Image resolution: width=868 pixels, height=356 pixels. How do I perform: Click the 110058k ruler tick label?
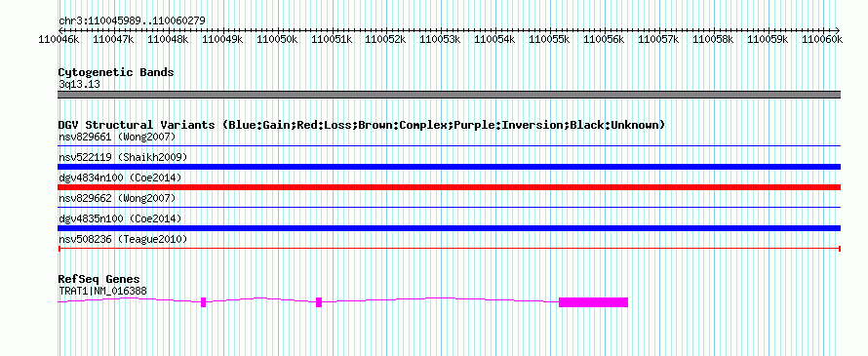click(713, 39)
